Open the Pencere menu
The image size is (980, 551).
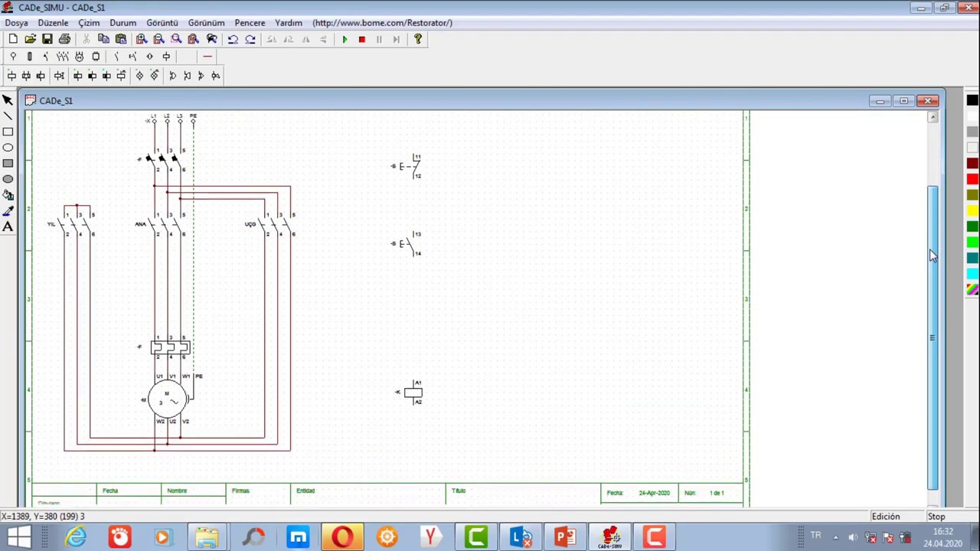tap(250, 23)
